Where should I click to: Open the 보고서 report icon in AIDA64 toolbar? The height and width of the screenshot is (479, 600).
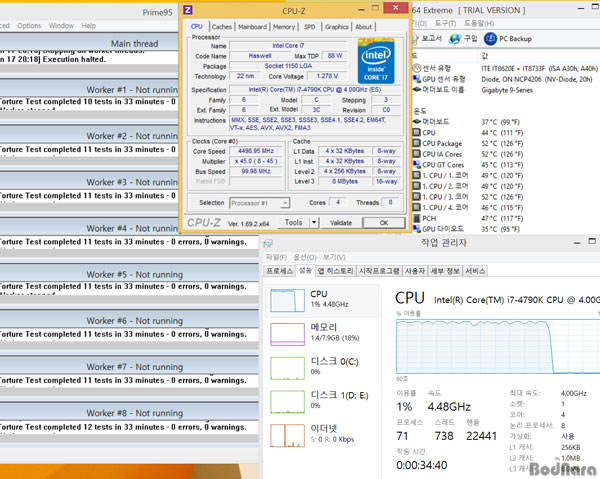tap(415, 39)
